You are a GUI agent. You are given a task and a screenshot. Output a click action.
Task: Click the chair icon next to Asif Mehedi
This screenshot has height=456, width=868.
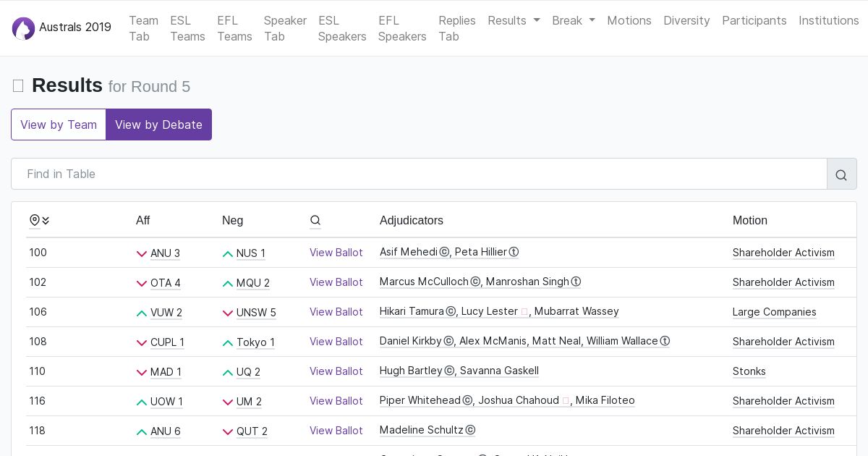coord(444,253)
